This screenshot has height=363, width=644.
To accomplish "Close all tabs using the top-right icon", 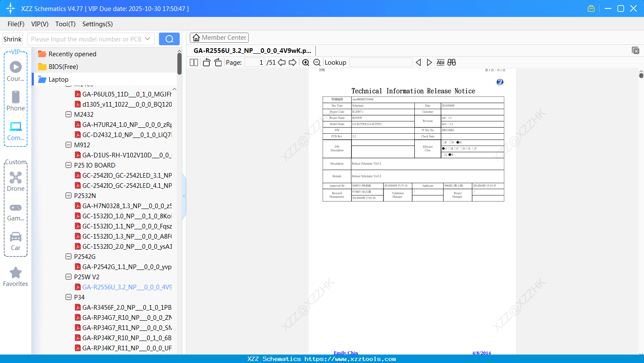I will pos(635,50).
